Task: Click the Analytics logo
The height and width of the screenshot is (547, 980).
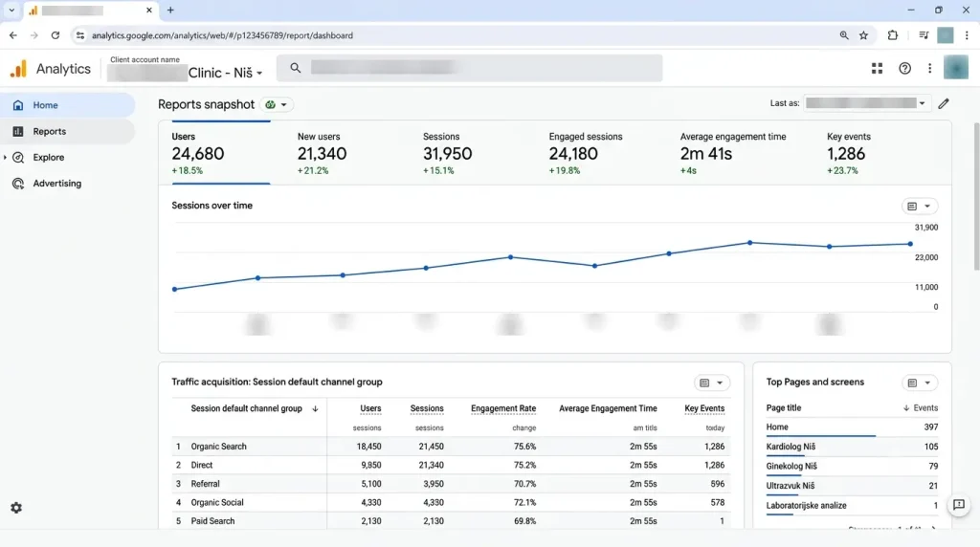Action: (x=51, y=69)
